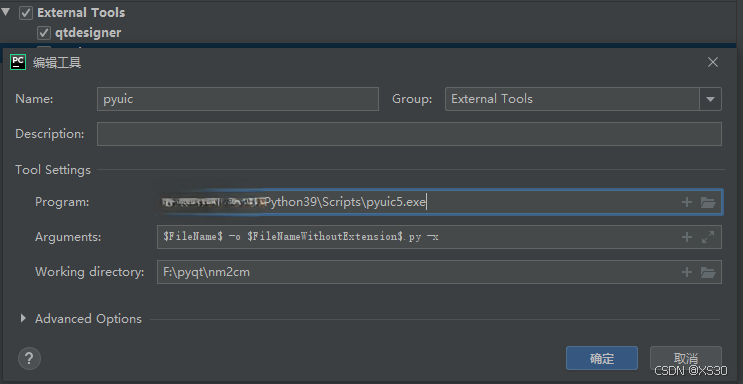Browse for Working directory with folder icon

(x=708, y=272)
